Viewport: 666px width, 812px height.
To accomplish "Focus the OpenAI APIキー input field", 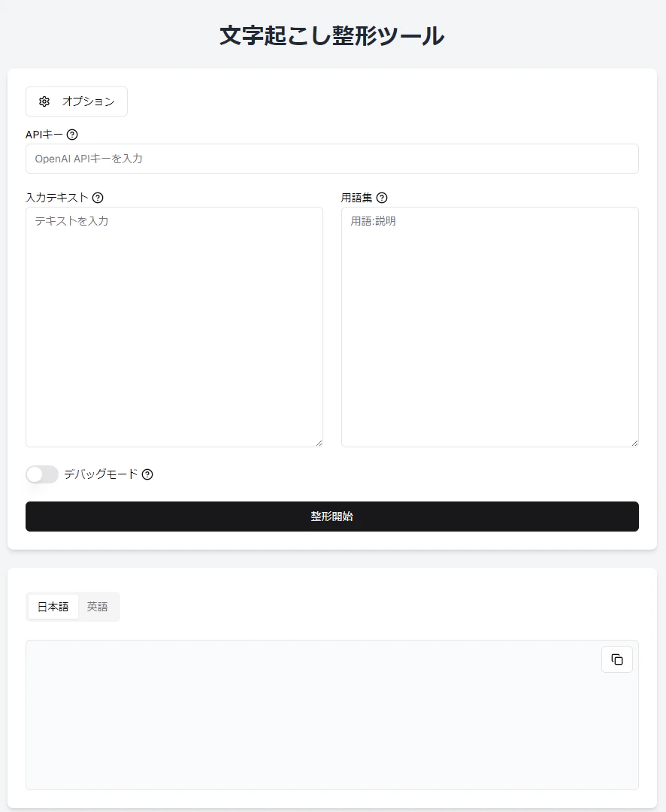I will (x=332, y=159).
